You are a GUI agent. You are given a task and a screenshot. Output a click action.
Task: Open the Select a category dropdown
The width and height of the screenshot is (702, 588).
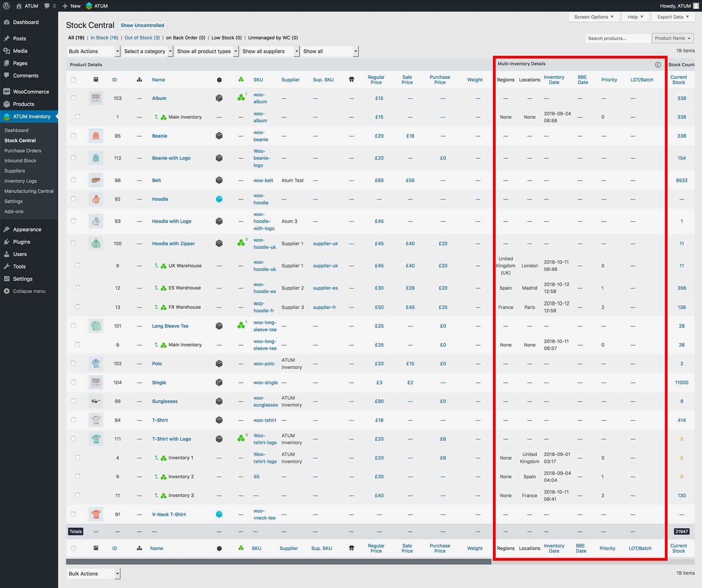pos(147,51)
